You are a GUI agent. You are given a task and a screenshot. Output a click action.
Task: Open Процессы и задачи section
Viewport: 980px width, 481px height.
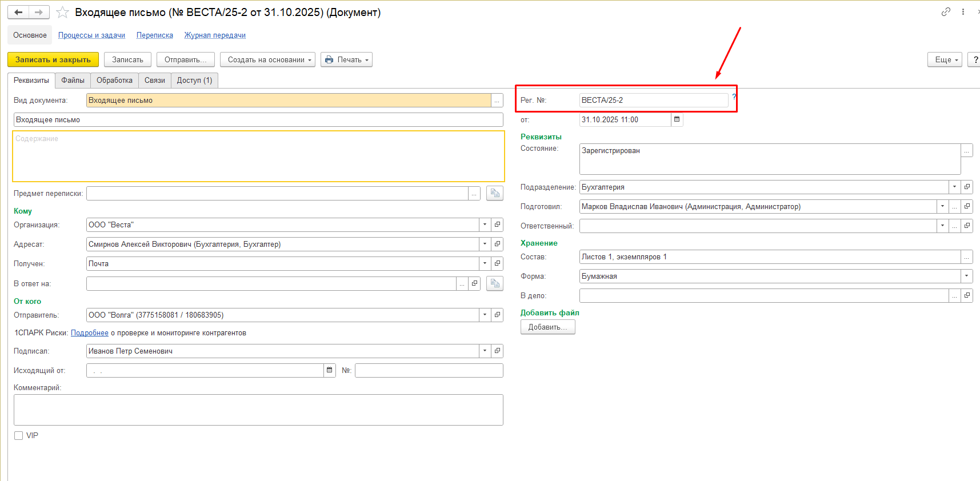(x=91, y=35)
